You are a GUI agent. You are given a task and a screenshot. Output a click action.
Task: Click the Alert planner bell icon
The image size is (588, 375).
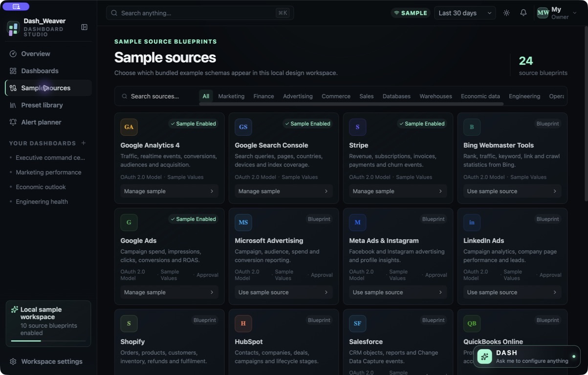pyautogui.click(x=13, y=122)
